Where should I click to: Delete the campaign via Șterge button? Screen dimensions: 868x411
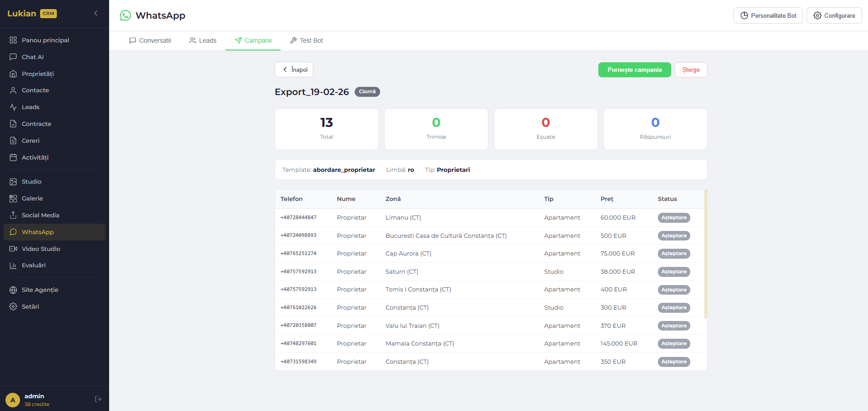[x=691, y=70]
